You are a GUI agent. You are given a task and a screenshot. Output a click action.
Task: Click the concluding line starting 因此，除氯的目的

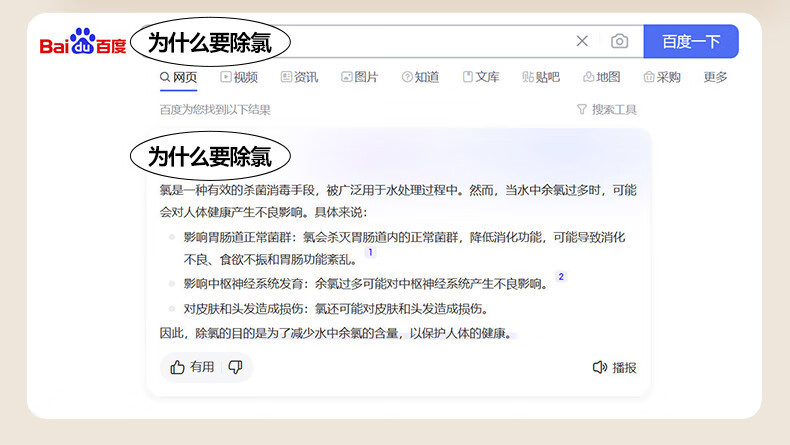(x=338, y=333)
